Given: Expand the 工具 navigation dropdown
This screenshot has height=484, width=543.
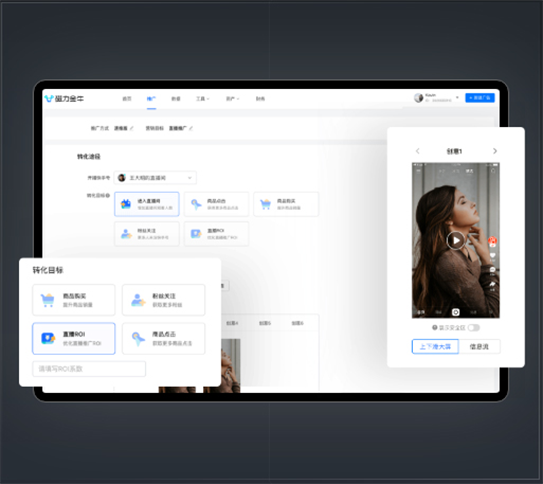Looking at the screenshot, I should coord(203,99).
